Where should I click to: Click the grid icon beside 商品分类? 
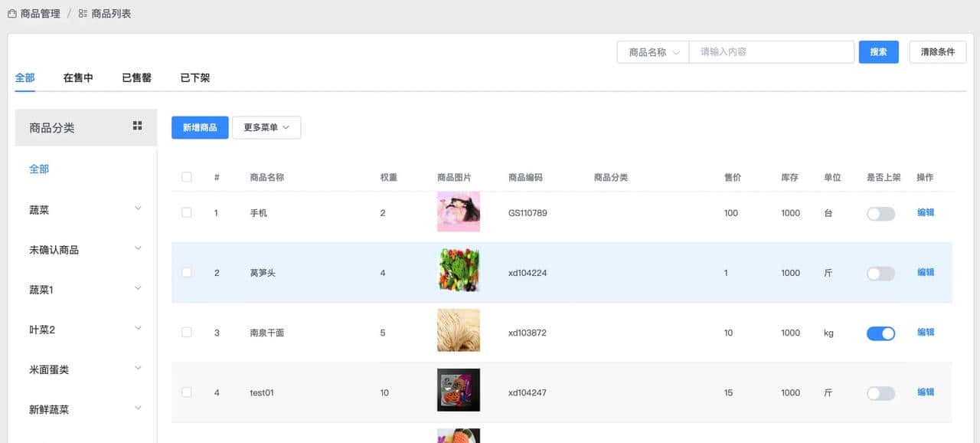coord(137,126)
